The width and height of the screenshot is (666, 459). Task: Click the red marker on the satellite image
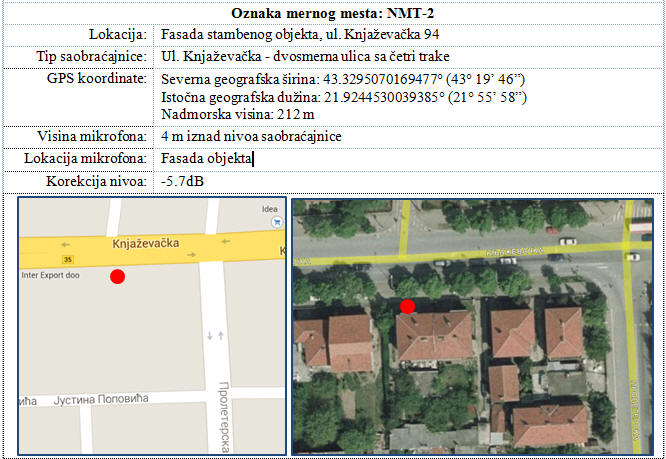(407, 306)
